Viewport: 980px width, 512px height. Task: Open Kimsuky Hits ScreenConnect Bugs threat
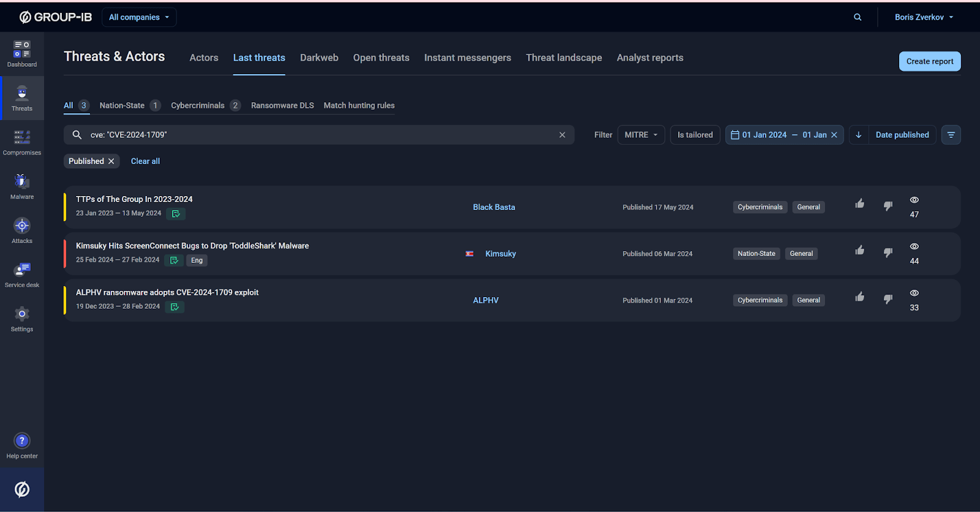click(192, 246)
